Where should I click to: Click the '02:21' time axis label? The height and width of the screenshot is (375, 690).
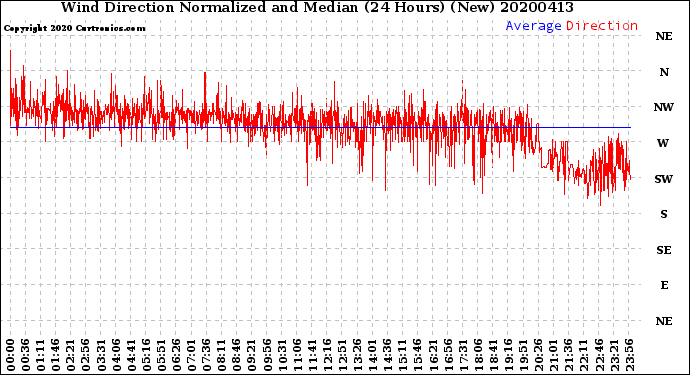point(71,356)
